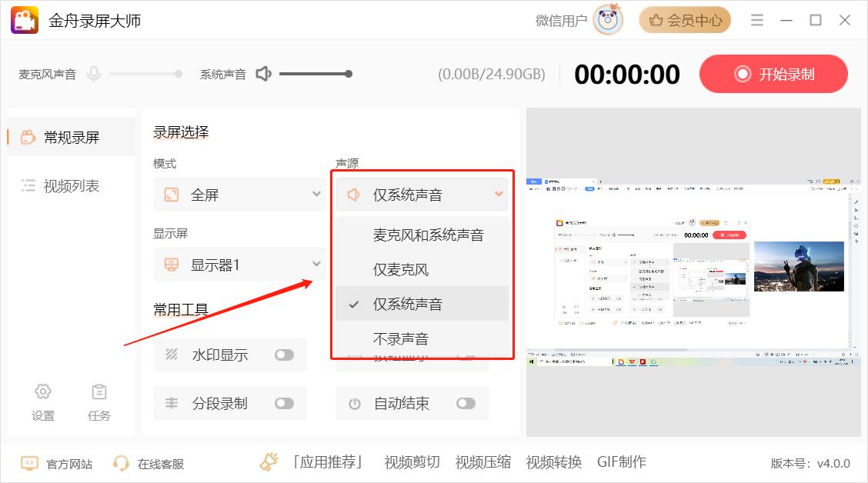Enable the 水印显示 watermark toggle
The image size is (868, 483).
click(x=284, y=355)
